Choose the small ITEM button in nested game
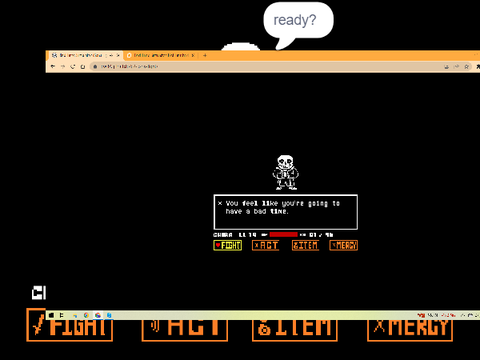480x360 pixels. point(305,245)
